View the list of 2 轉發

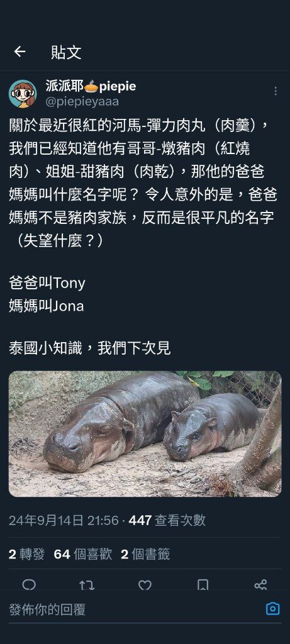coord(26,555)
